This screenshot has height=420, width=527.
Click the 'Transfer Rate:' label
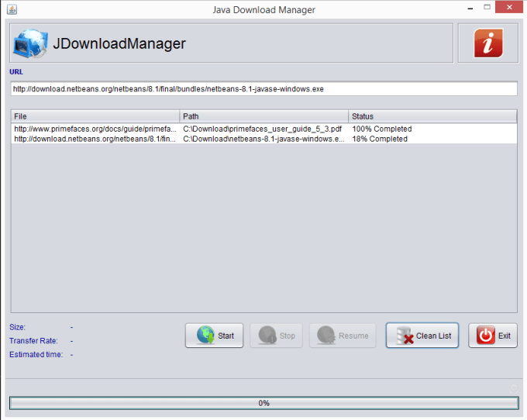(x=33, y=341)
